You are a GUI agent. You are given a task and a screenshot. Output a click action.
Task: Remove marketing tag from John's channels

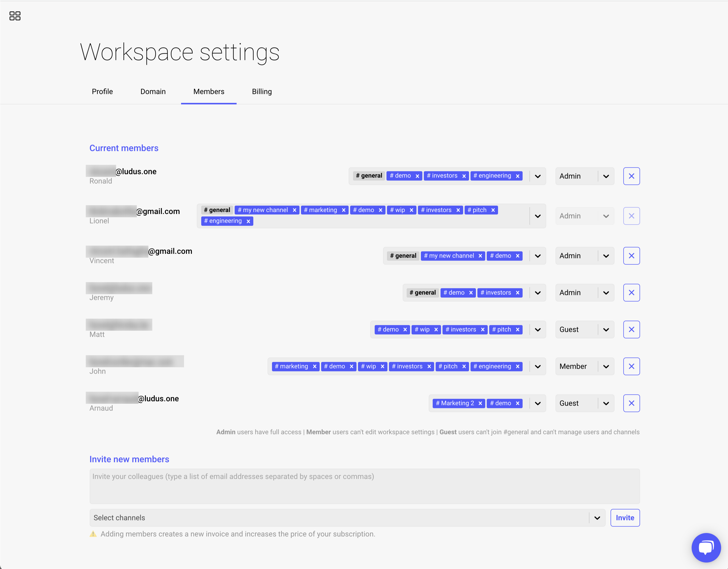[x=314, y=366]
